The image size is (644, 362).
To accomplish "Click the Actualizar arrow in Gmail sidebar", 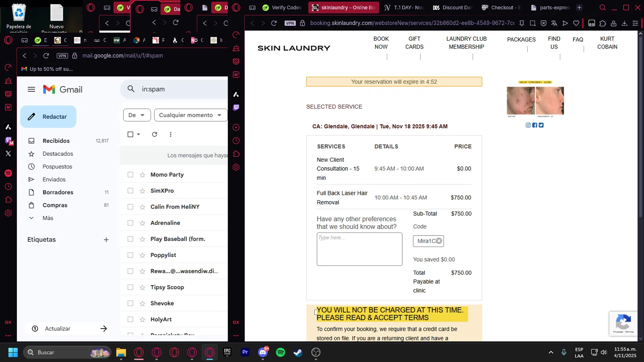I will tap(103, 329).
